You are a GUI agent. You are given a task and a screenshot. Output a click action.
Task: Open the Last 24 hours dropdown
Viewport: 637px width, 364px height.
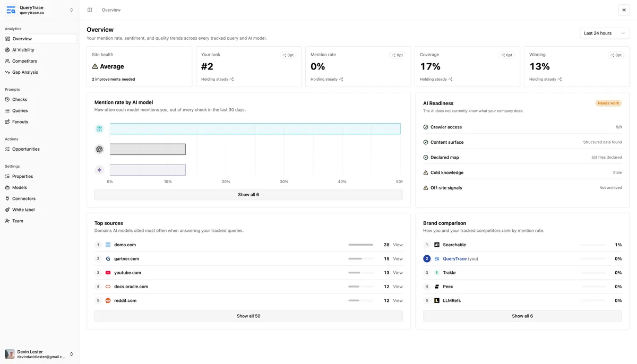pyautogui.click(x=605, y=33)
